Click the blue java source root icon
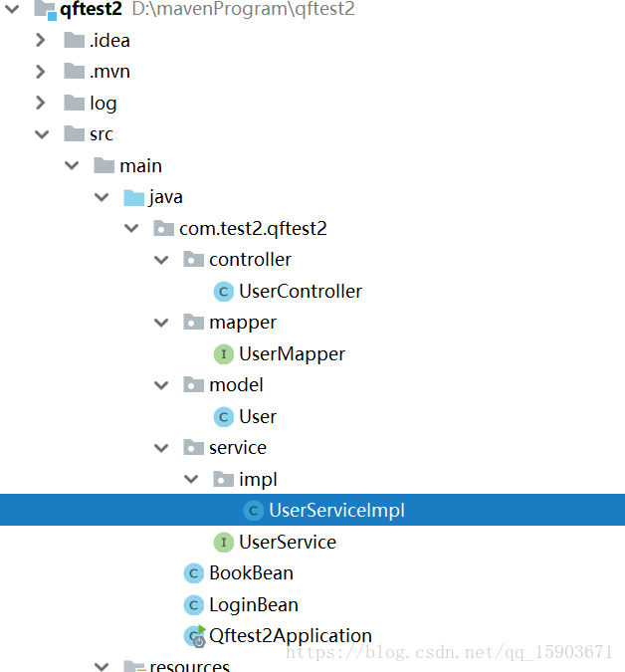 134,197
